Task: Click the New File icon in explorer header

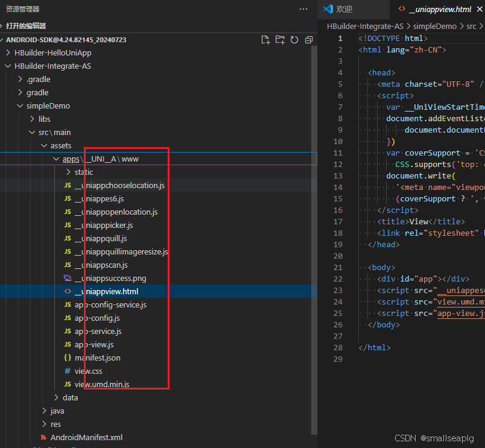Action: (265, 40)
